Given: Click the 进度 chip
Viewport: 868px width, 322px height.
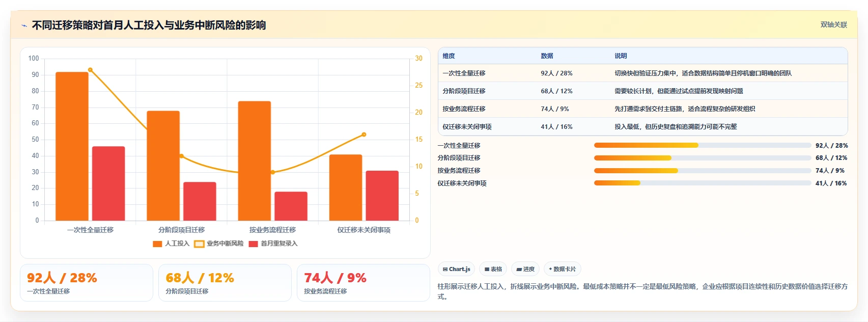Looking at the screenshot, I should [525, 269].
